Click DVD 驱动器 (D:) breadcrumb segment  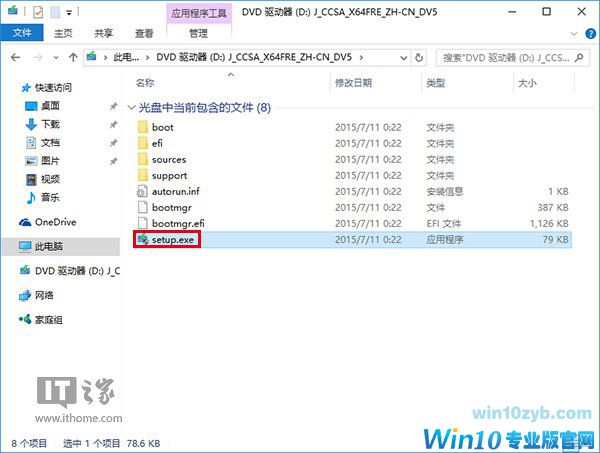(x=254, y=57)
